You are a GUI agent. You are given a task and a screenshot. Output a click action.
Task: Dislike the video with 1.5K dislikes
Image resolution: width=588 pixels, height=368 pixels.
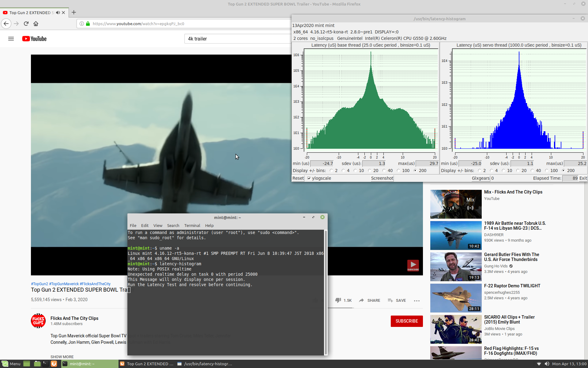coord(343,300)
